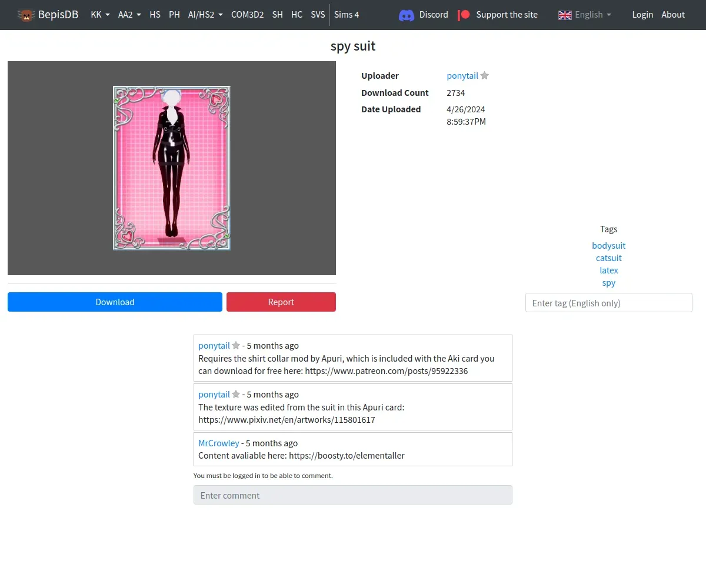Open the About page
The image size is (706, 588).
click(x=673, y=15)
